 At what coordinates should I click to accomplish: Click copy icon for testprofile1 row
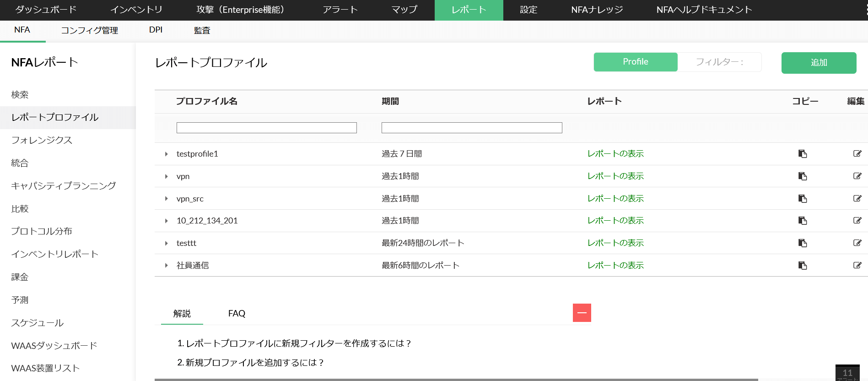click(x=802, y=154)
